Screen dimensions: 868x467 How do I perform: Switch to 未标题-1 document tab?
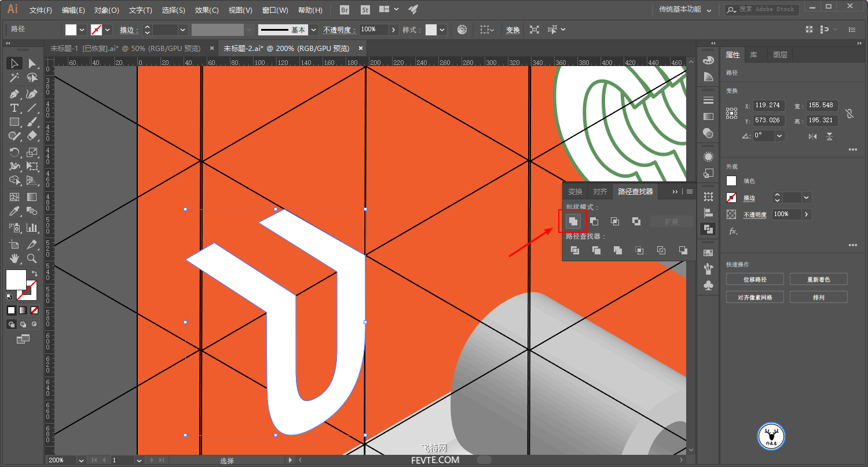click(x=126, y=48)
